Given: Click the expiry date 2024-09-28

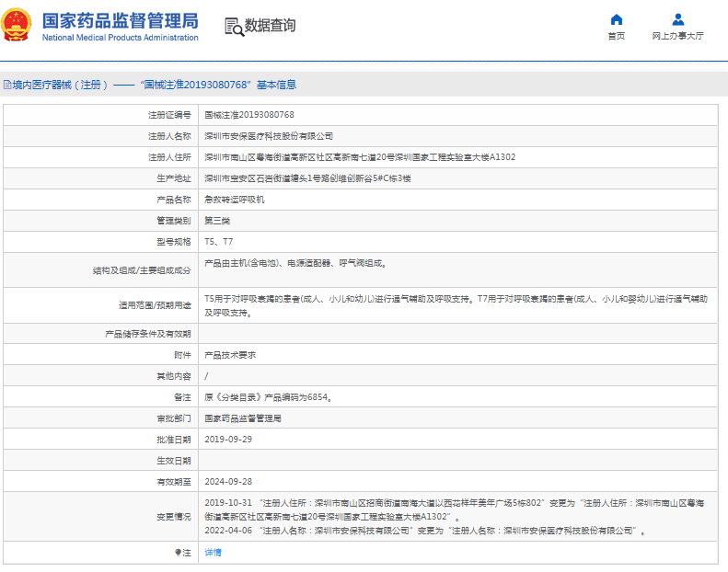Looking at the screenshot, I should click(227, 482).
